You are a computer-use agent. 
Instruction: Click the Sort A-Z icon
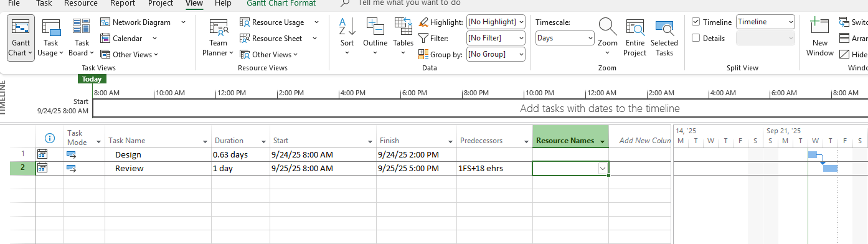[x=347, y=27]
